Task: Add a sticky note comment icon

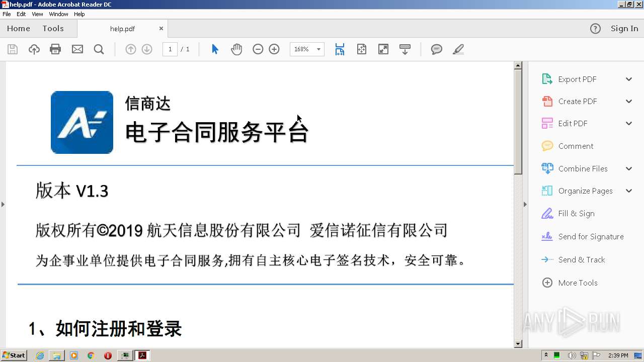Action: [x=437, y=49]
